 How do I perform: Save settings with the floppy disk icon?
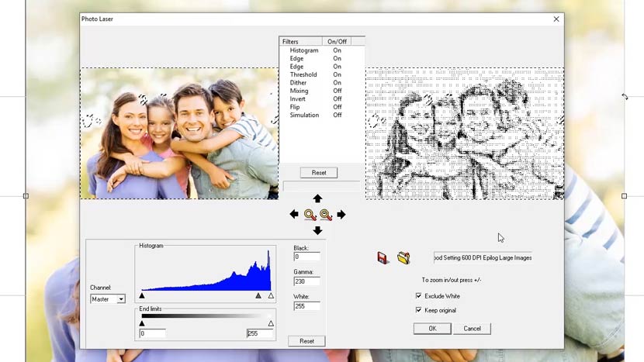pos(383,257)
